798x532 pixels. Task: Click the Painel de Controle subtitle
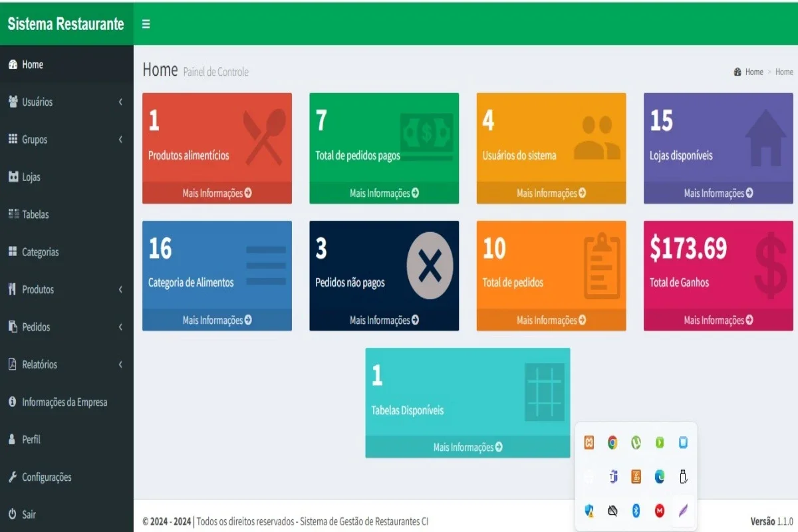point(215,72)
